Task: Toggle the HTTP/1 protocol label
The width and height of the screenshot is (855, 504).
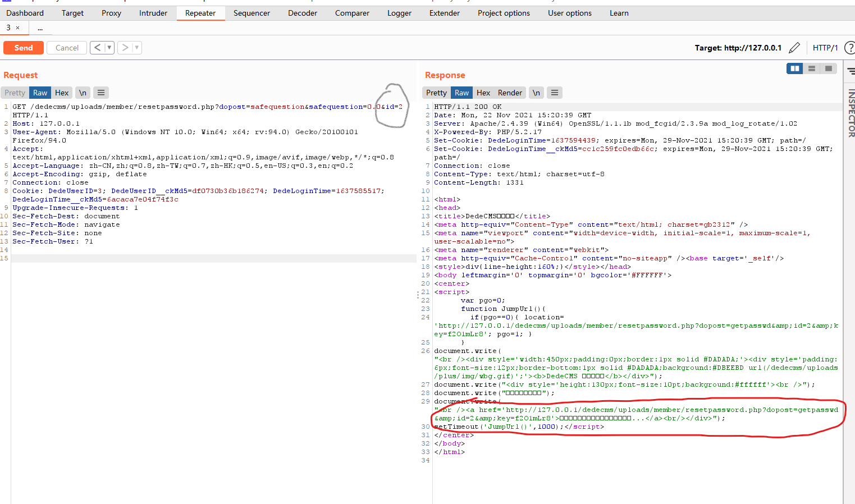Action: [x=825, y=48]
